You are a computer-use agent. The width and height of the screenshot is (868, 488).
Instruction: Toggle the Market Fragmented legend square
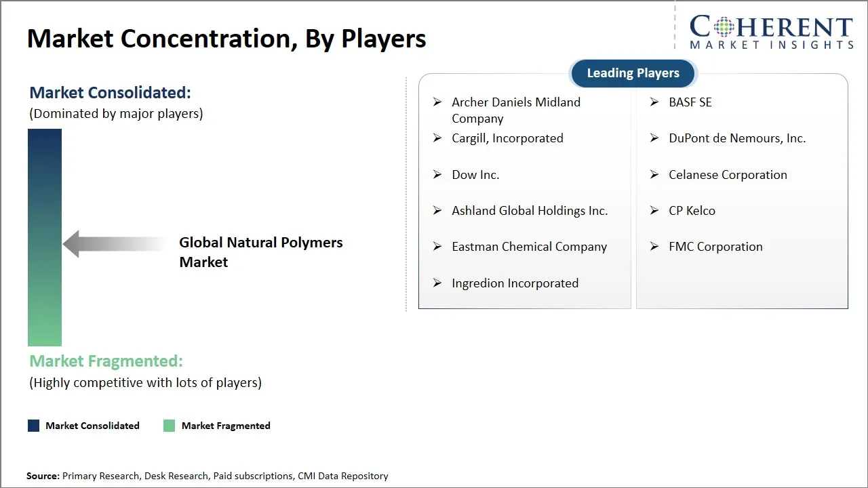click(169, 425)
